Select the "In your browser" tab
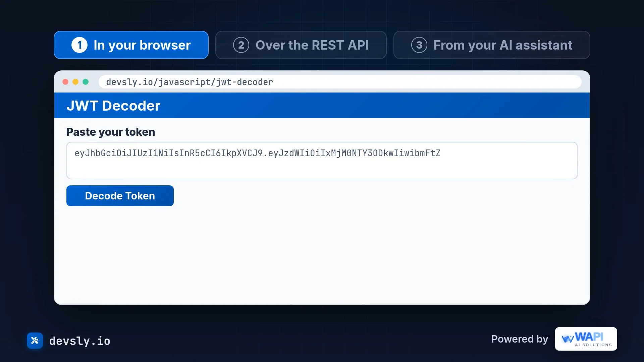 [x=131, y=45]
